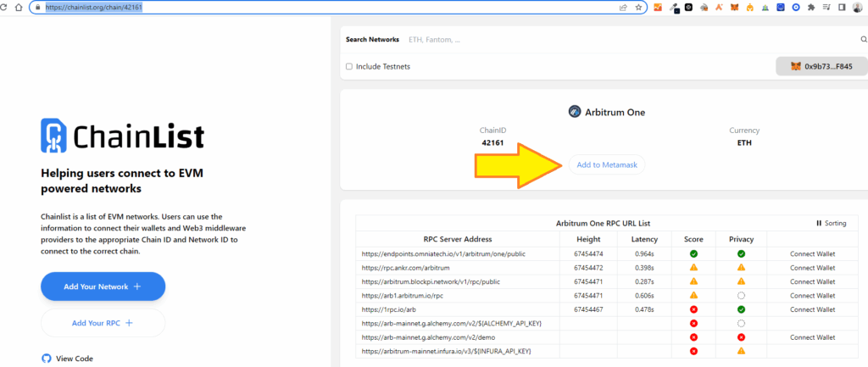This screenshot has width=868, height=367.
Task: Reload the page with the refresh icon
Action: [x=4, y=7]
